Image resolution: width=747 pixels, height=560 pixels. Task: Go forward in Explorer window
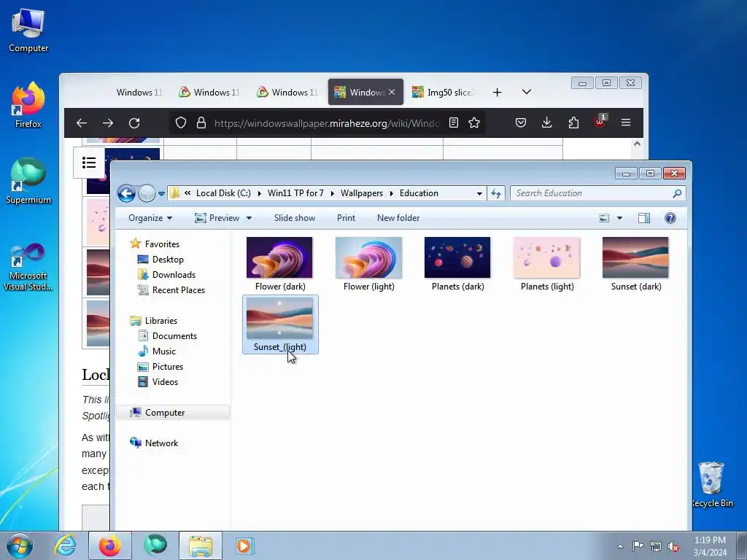pos(147,193)
